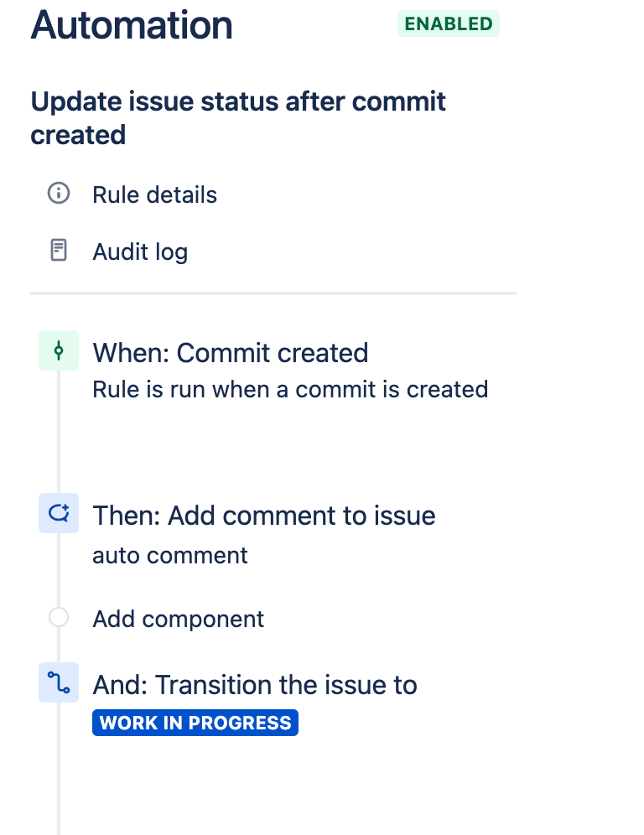The height and width of the screenshot is (835, 644).
Task: Select the green Commit created trigger icon
Action: [59, 350]
